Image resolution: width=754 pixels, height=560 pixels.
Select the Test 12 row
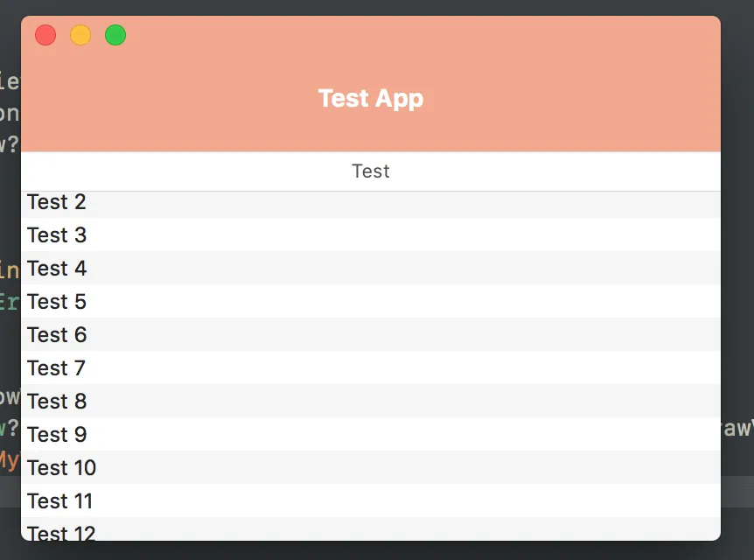pyautogui.click(x=61, y=531)
